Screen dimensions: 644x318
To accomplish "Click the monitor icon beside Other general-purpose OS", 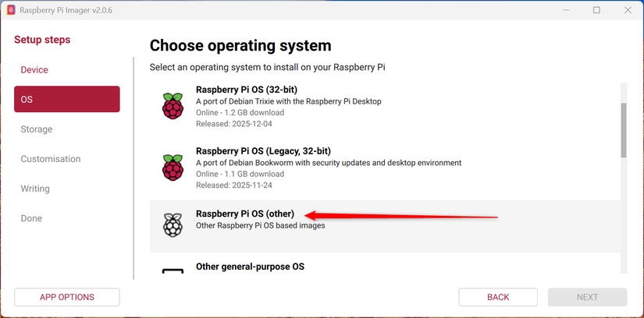I will [x=173, y=270].
